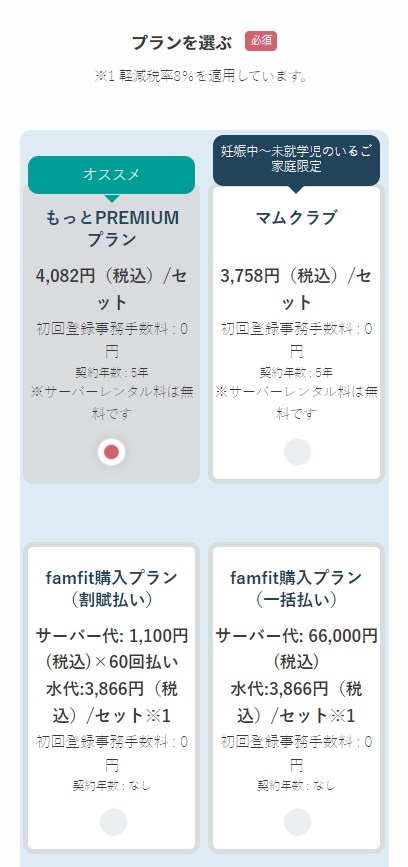The image size is (408, 867).
Task: Click the 妊娠中〜未就学児のいるご家庭限定 badge
Action: click(296, 160)
